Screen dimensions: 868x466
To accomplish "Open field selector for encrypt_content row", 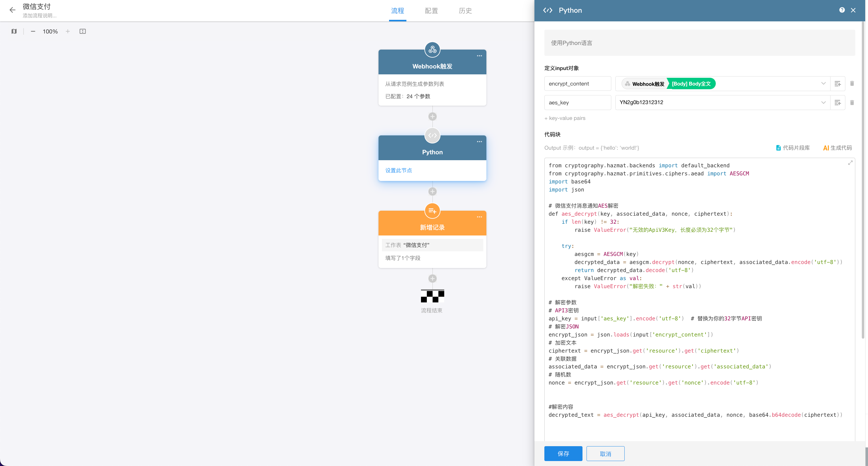I will (838, 84).
